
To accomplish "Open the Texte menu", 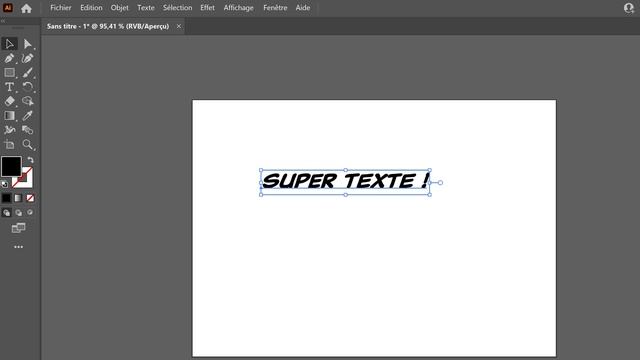I will coord(146,8).
